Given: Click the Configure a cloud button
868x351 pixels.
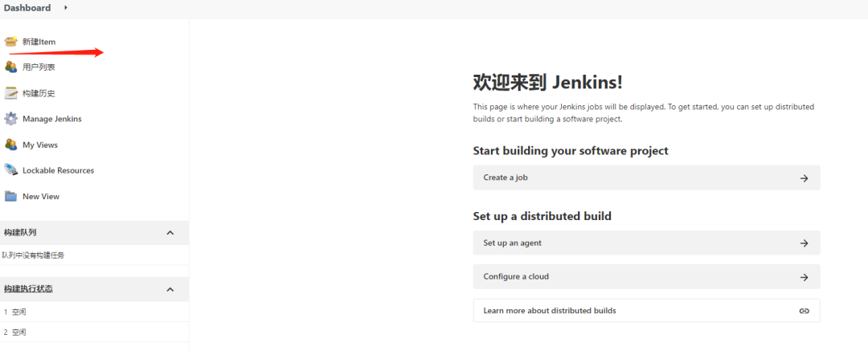Looking at the screenshot, I should tap(646, 276).
